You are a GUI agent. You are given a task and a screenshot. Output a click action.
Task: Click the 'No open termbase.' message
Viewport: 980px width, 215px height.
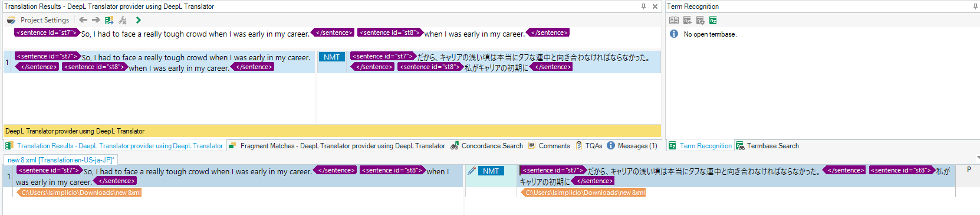point(710,34)
